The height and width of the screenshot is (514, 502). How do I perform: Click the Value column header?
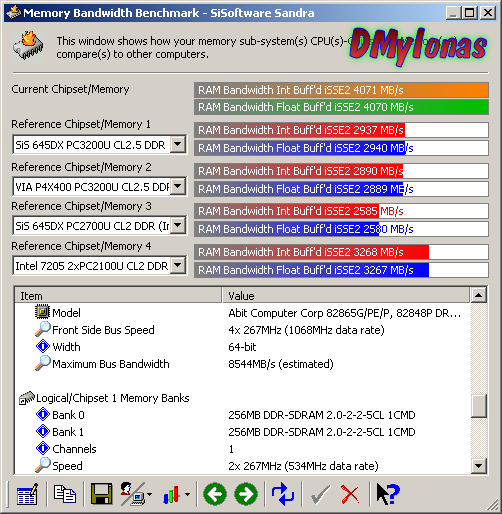(x=346, y=295)
